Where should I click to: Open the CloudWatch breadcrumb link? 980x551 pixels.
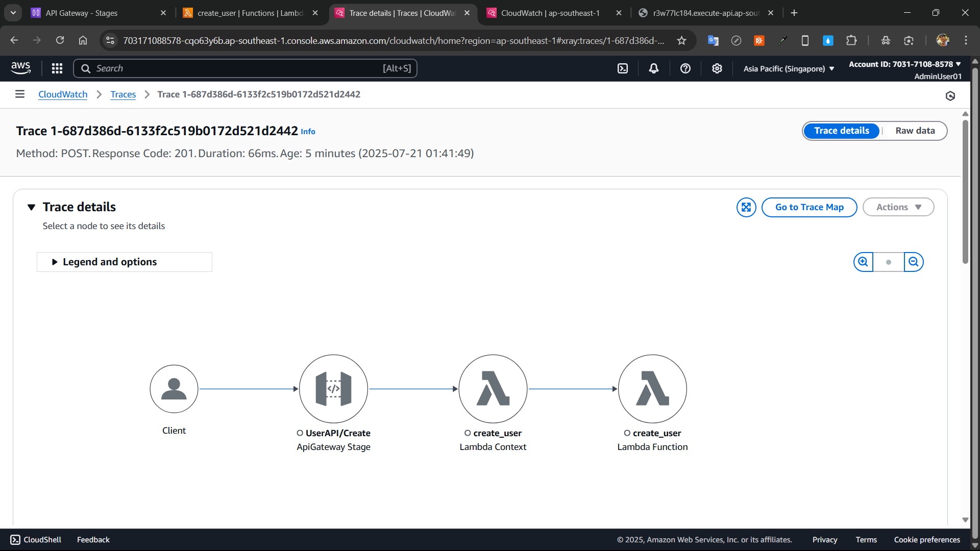click(x=63, y=94)
